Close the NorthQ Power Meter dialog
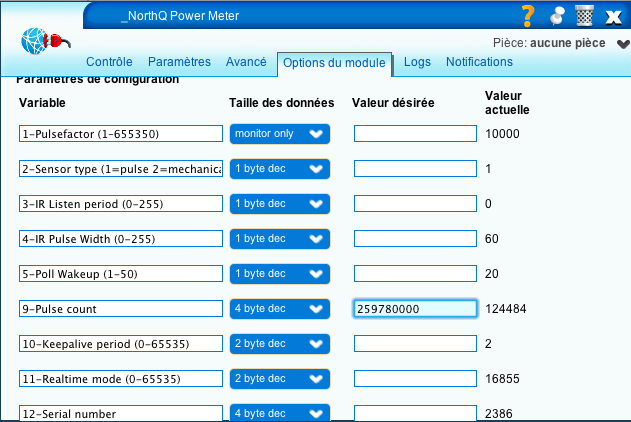The height and width of the screenshot is (422, 631). coord(613,17)
